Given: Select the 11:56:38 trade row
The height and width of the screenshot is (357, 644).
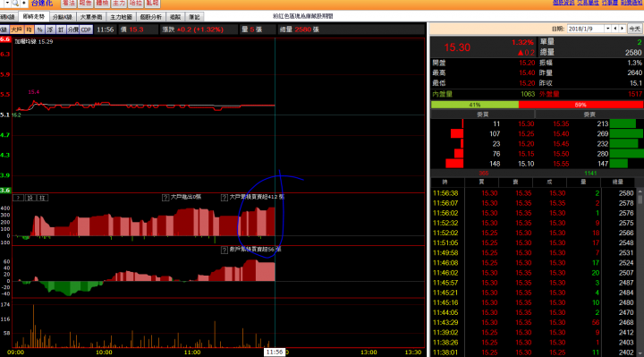Looking at the screenshot, I should tap(533, 193).
